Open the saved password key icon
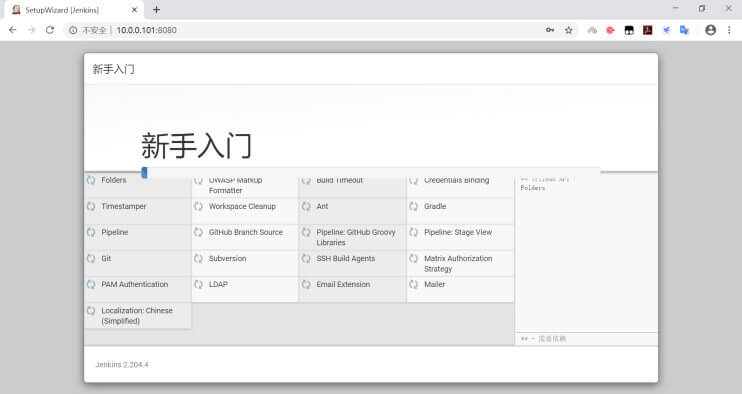This screenshot has width=742, height=394. click(x=550, y=30)
